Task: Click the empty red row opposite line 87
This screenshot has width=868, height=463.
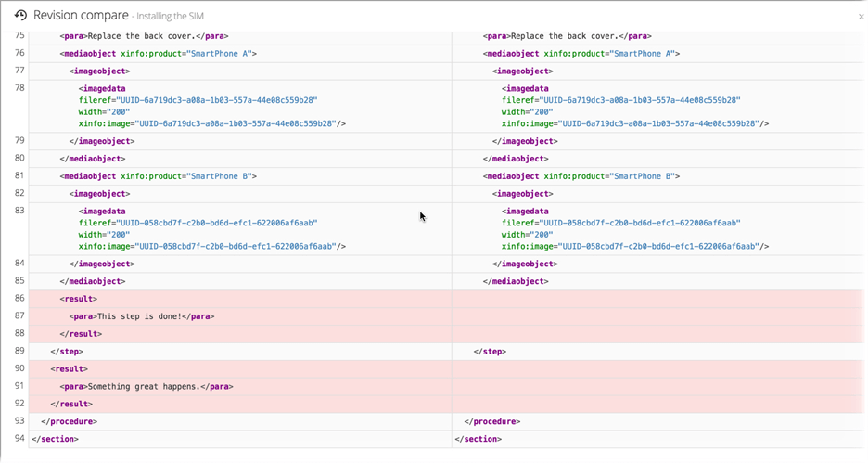Action: 657,316
